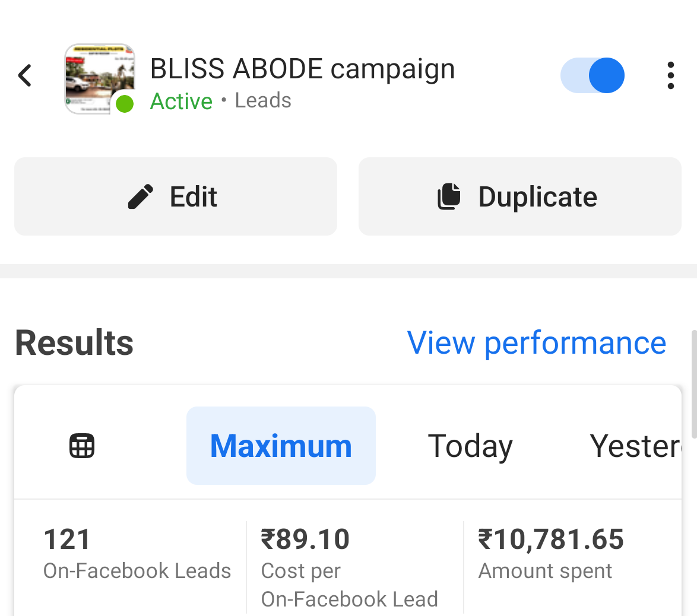Click the green active status dot
This screenshot has width=697, height=616.
[x=125, y=104]
